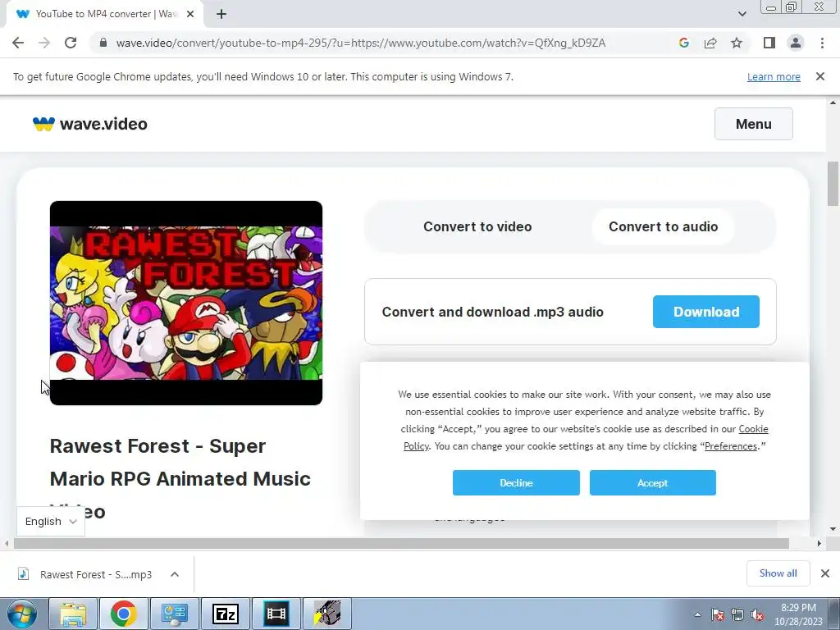Click the Action Center flag tray icon
Screen dimensions: 840x630
click(718, 614)
